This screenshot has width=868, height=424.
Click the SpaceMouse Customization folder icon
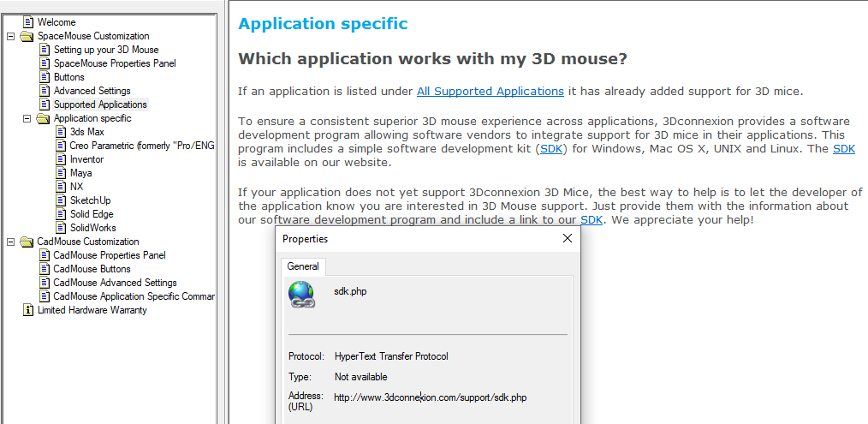point(26,36)
